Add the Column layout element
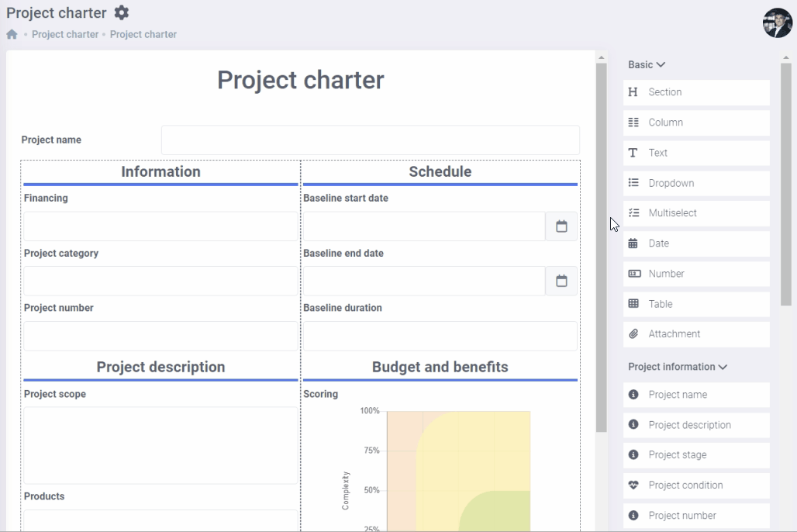The image size is (797, 532). pos(665,123)
